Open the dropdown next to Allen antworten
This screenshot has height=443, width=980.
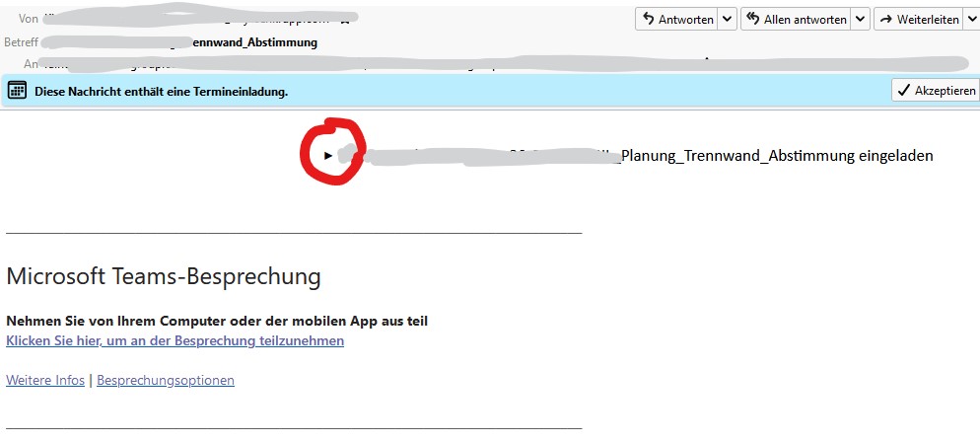(861, 19)
